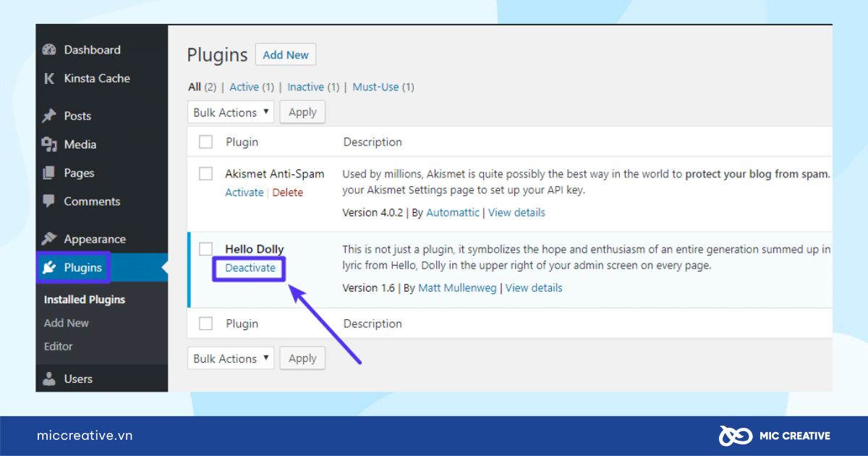Filter plugins by Active
Viewport: 868px width, 456px height.
coord(244,87)
